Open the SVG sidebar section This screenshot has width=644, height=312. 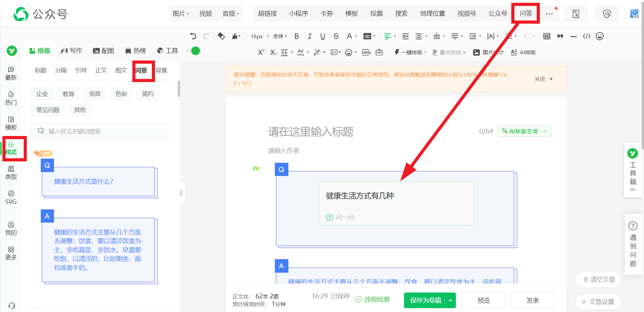(x=11, y=197)
